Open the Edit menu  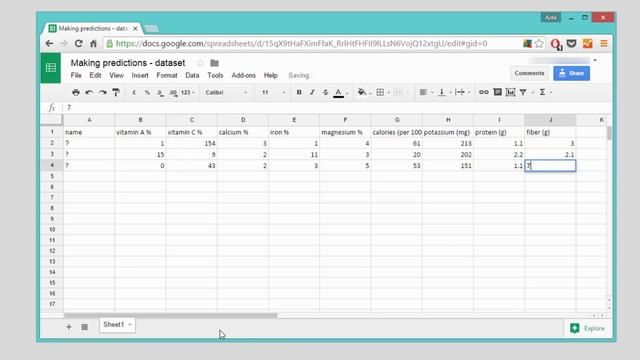[95, 76]
